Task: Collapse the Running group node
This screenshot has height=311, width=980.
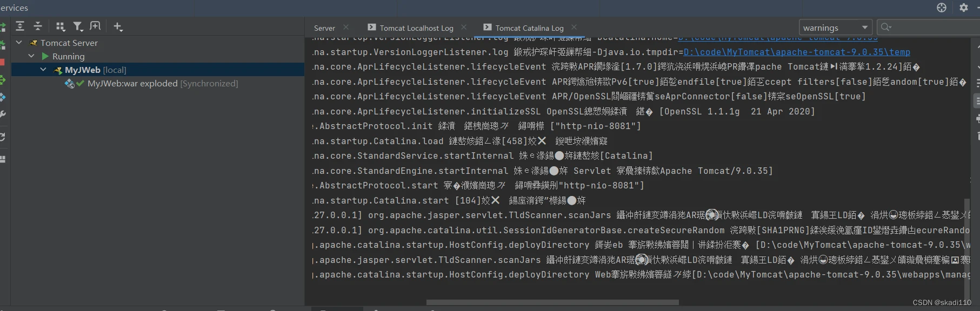Action: [x=31, y=56]
